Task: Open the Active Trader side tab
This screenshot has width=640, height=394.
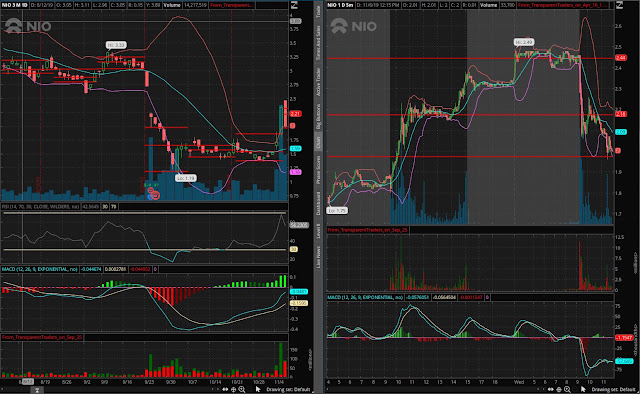Action: (318, 82)
